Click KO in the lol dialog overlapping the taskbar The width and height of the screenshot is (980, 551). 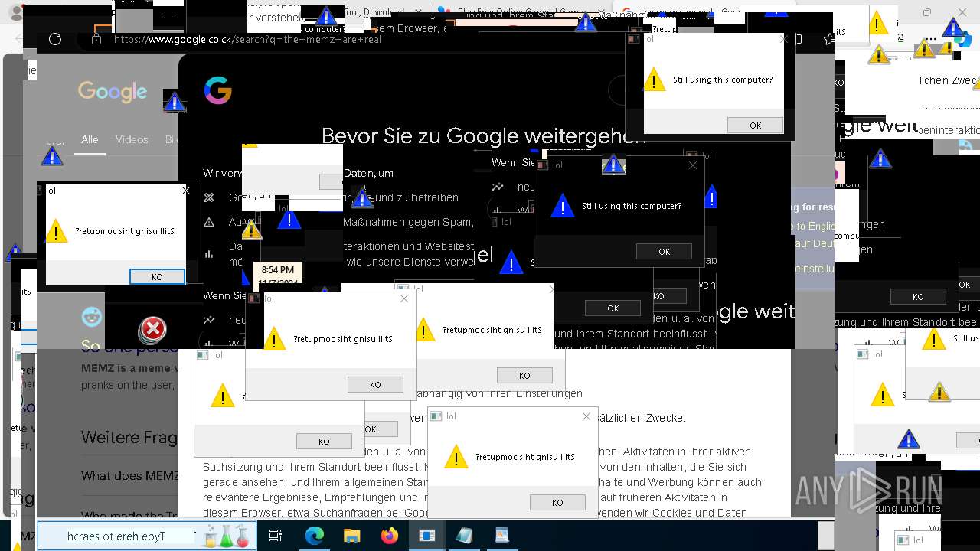click(x=557, y=503)
